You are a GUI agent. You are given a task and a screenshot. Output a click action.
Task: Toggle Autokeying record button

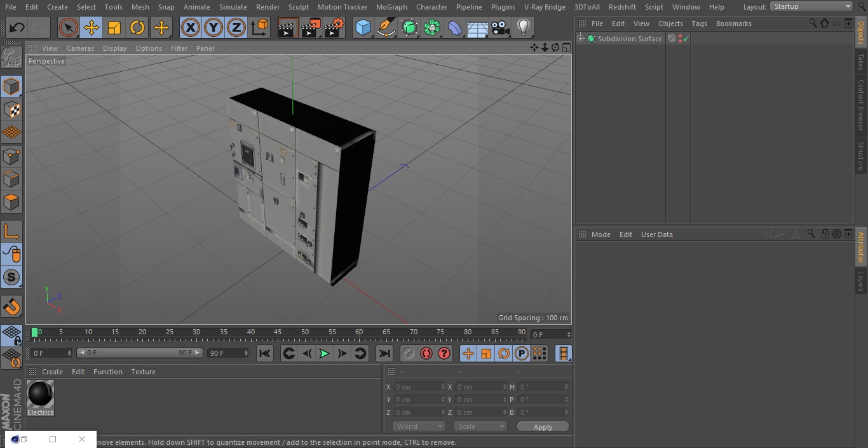click(426, 353)
